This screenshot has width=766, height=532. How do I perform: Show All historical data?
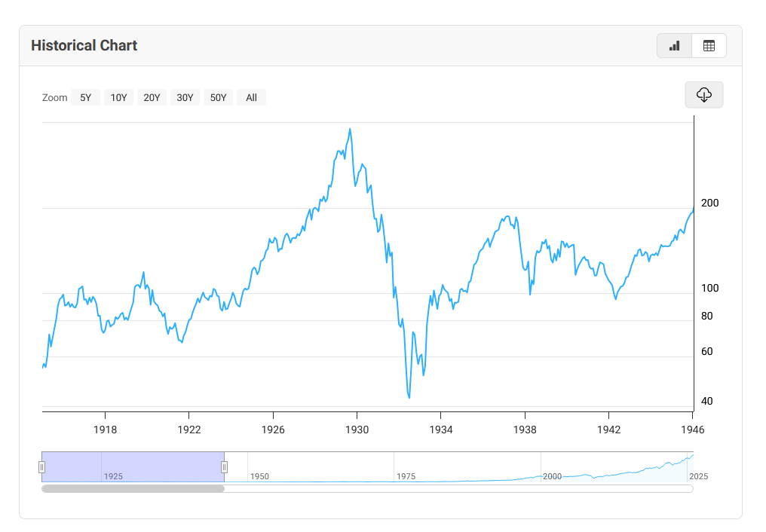pyautogui.click(x=251, y=97)
